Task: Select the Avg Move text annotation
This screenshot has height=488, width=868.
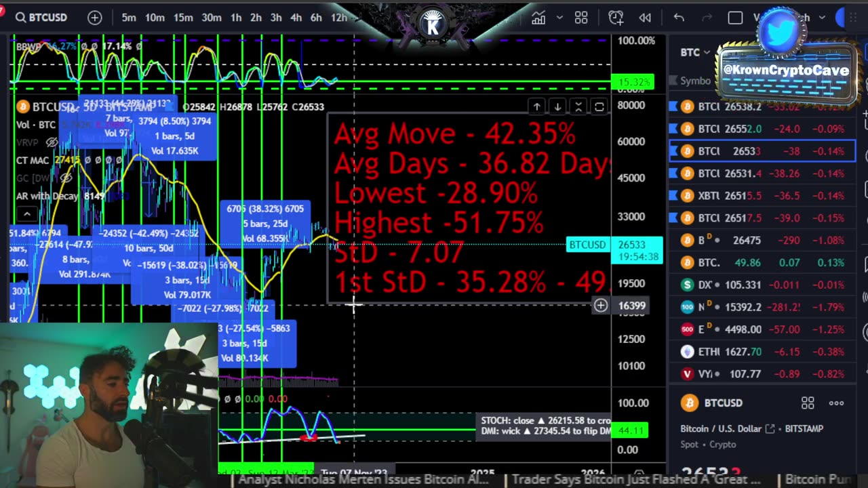Action: [454, 134]
